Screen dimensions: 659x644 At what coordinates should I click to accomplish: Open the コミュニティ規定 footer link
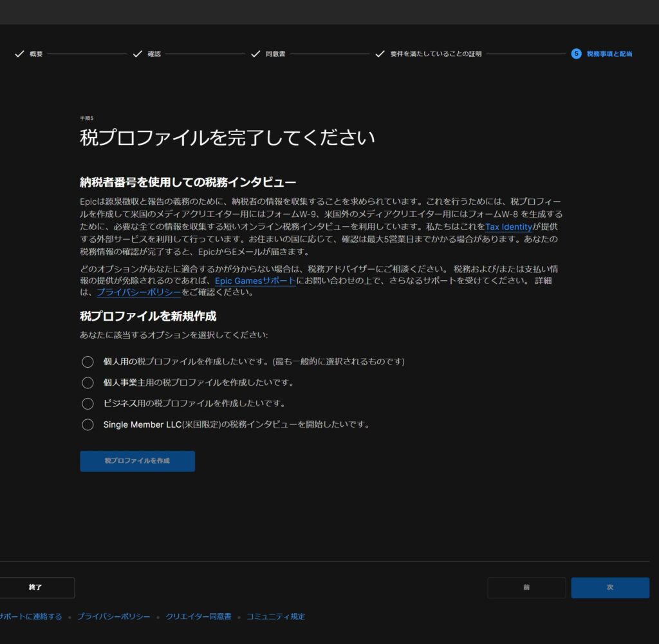tap(275, 616)
